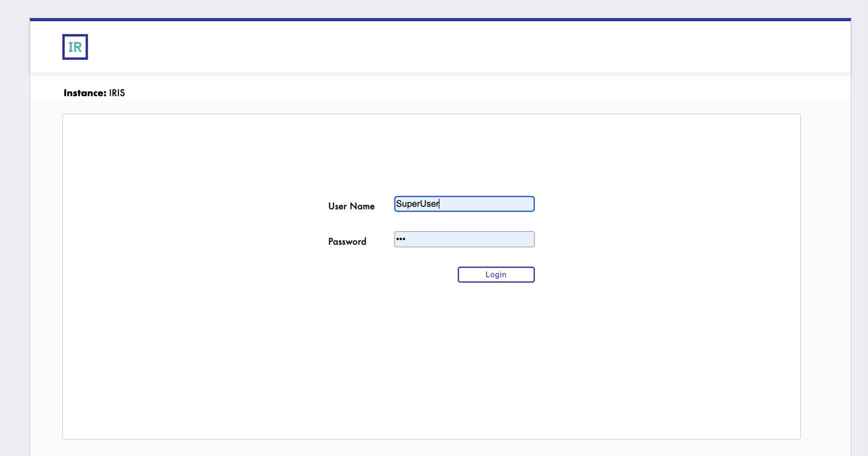
Task: Click the masked password dots
Action: (401, 239)
